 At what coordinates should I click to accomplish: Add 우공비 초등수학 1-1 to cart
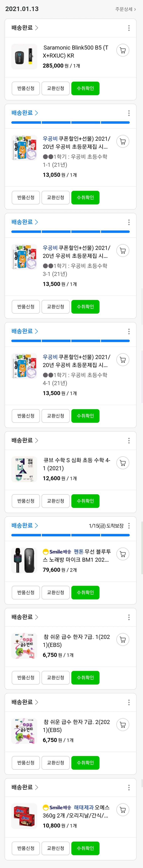click(123, 141)
